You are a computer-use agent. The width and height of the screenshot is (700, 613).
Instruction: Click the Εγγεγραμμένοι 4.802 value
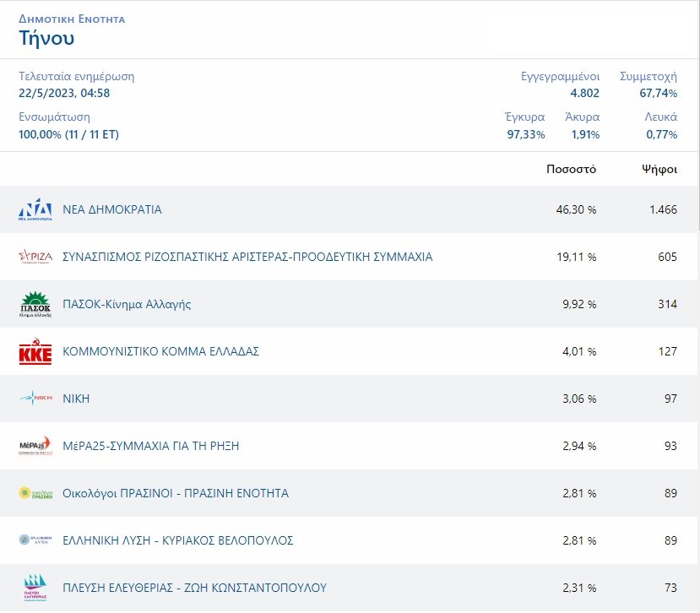[584, 93]
